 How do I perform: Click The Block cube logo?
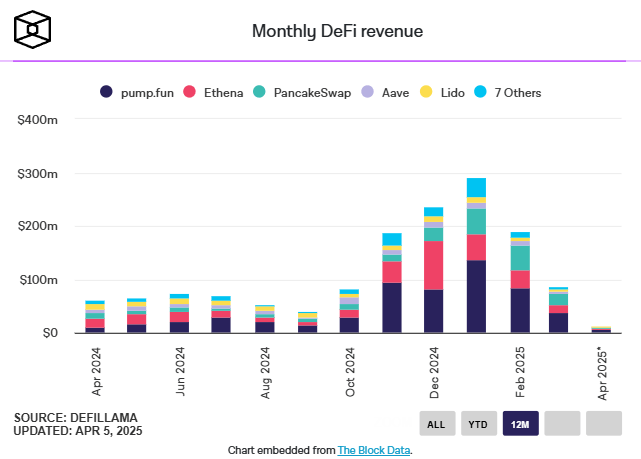click(32, 29)
